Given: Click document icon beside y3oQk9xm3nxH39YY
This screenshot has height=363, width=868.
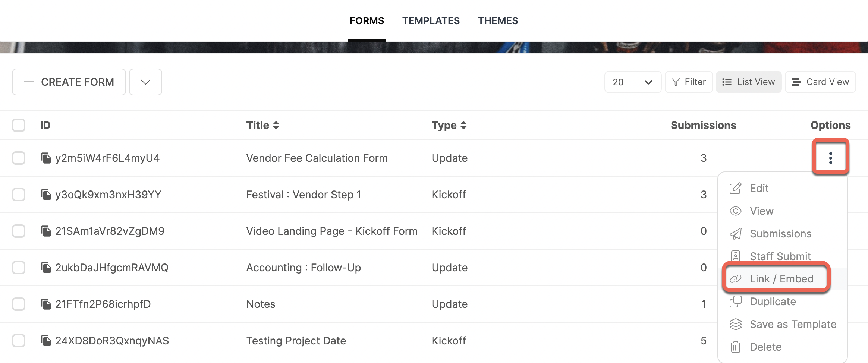Looking at the screenshot, I should click(x=46, y=195).
